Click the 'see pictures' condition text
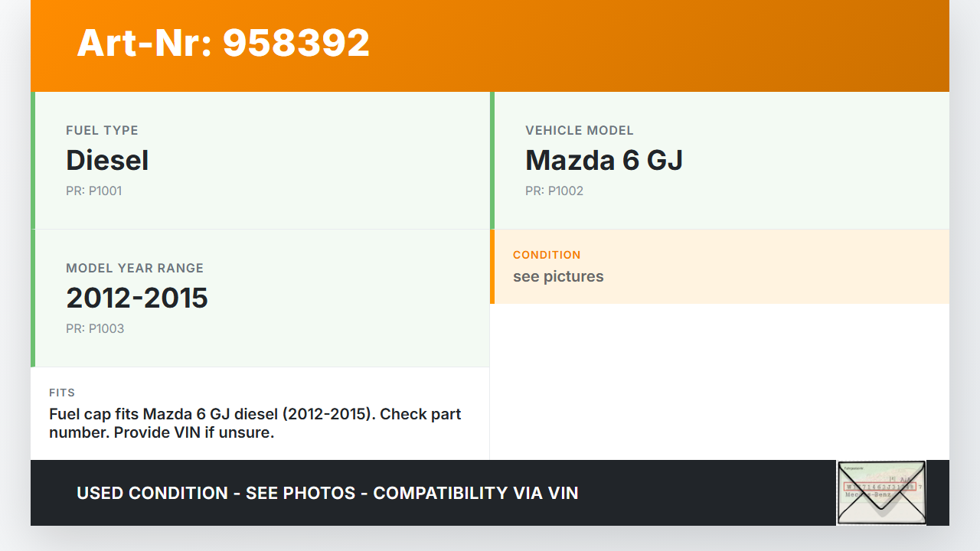 pyautogui.click(x=558, y=276)
